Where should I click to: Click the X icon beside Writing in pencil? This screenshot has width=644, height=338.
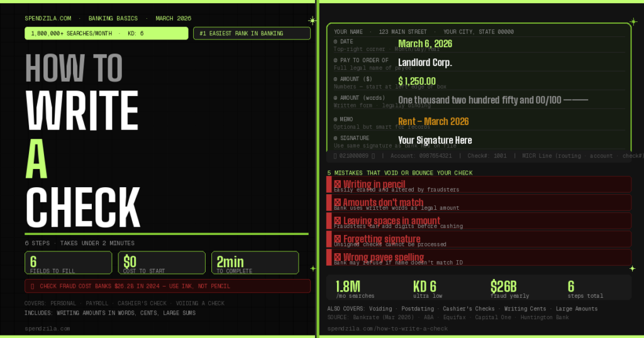pos(338,184)
